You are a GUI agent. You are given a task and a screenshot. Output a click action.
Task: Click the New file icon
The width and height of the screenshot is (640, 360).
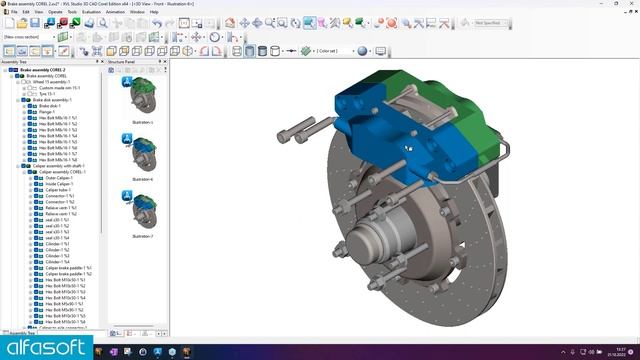(9, 23)
